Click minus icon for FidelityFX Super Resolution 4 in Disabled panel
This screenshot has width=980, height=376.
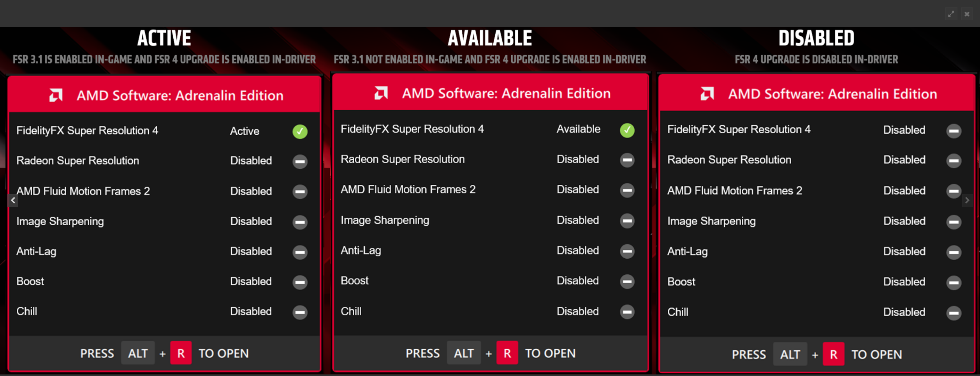(x=954, y=131)
